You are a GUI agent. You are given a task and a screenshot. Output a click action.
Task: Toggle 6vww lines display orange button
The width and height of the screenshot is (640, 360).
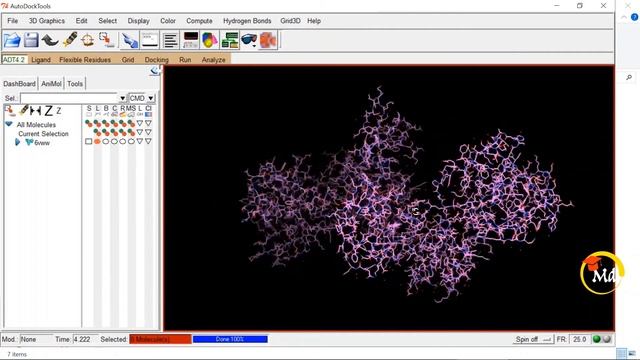click(x=97, y=141)
